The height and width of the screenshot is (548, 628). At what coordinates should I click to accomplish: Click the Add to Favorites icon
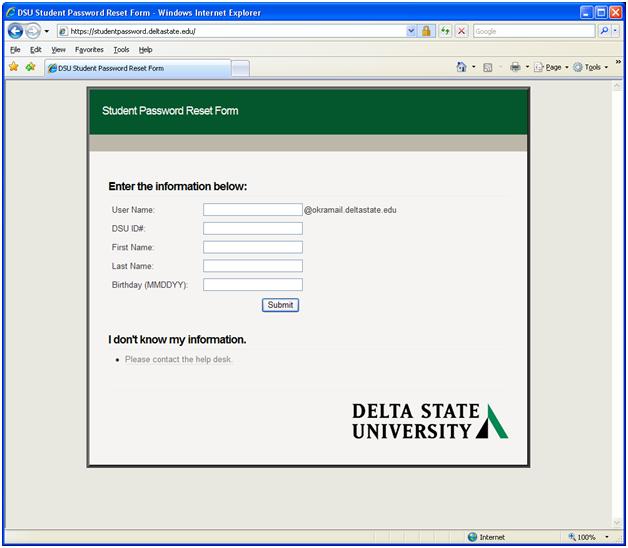(x=30, y=67)
